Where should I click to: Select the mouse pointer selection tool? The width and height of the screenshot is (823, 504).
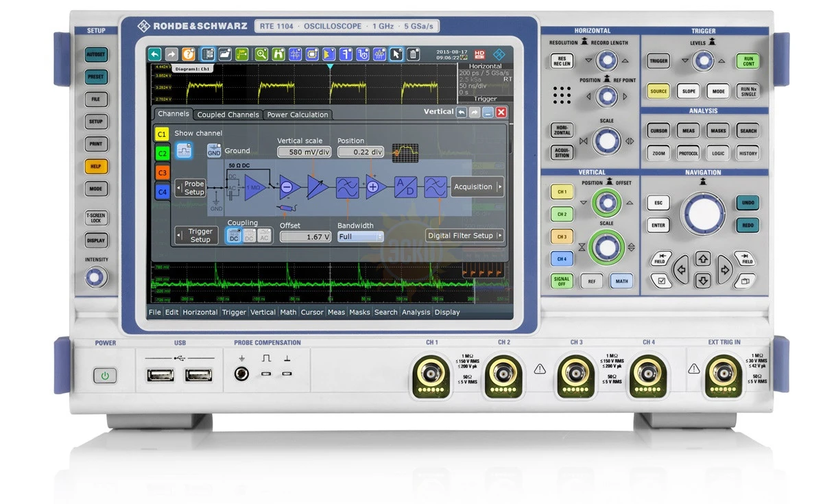[396, 54]
